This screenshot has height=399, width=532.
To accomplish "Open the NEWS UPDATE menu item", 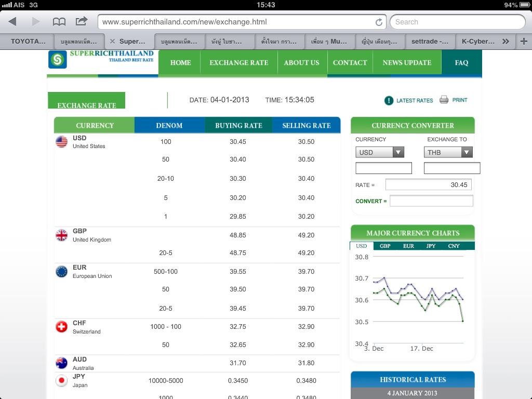I will [407, 62].
